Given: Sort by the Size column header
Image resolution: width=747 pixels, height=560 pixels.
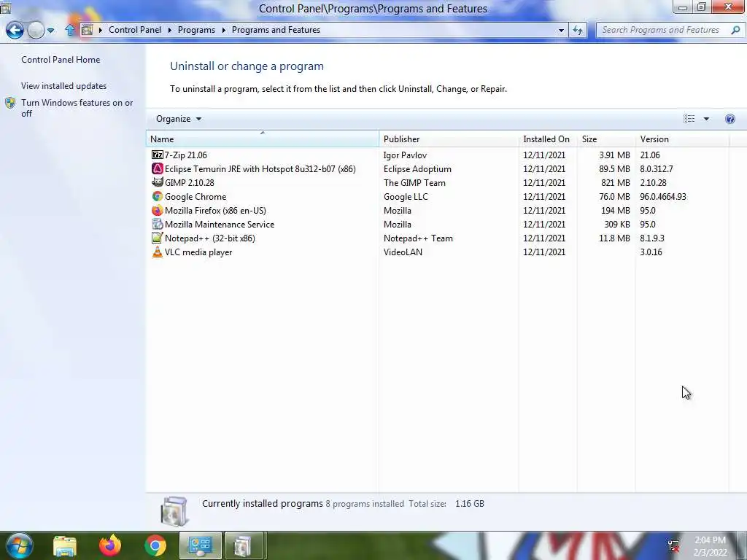Looking at the screenshot, I should 606,139.
